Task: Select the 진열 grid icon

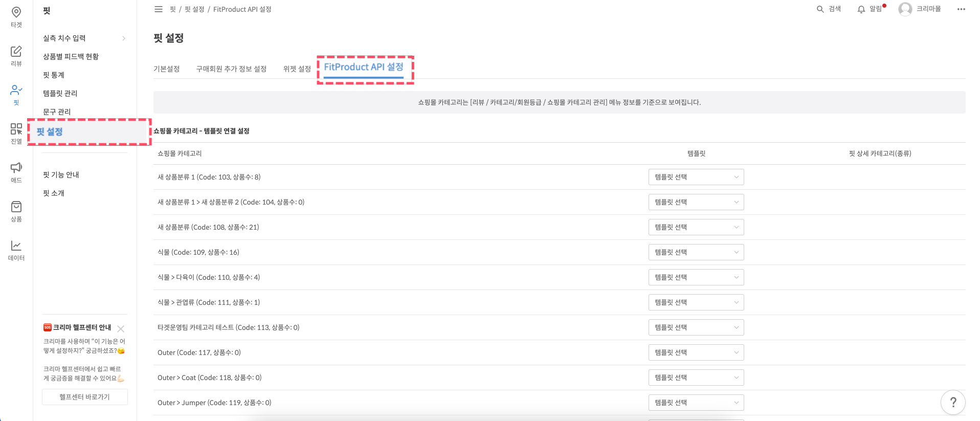Action: [x=16, y=129]
